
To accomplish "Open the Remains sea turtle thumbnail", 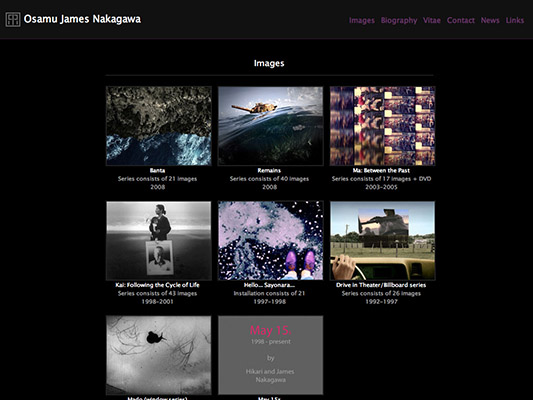I will tap(271, 126).
